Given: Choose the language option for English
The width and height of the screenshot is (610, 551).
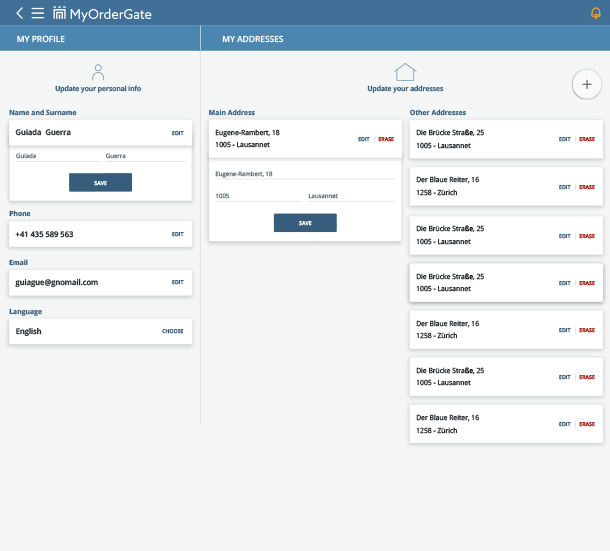Looking at the screenshot, I should [x=172, y=331].
